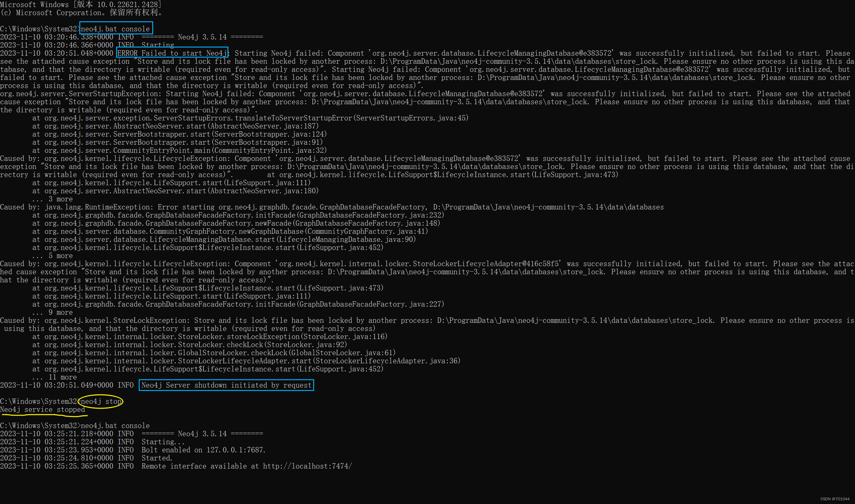This screenshot has width=855, height=504.
Task: Click the "Starting" log entry at 03:20:46.366
Action: pos(158,45)
